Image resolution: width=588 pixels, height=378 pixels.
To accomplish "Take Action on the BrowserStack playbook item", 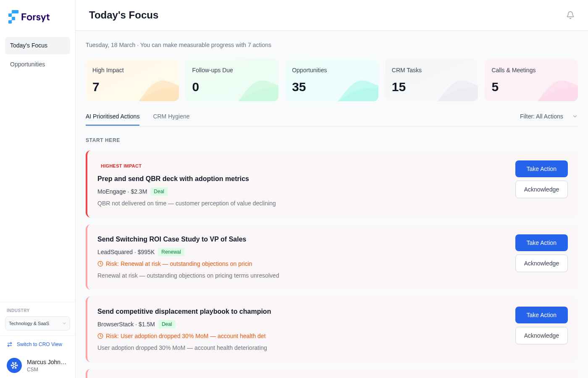I will click(x=541, y=315).
